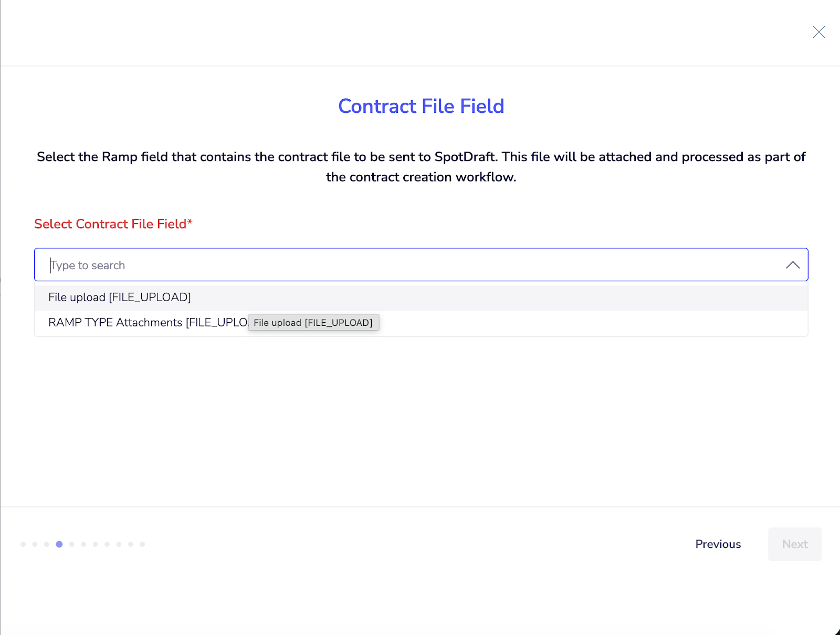The height and width of the screenshot is (635, 840).
Task: Open the sixth step indicator dot
Action: pyautogui.click(x=83, y=544)
